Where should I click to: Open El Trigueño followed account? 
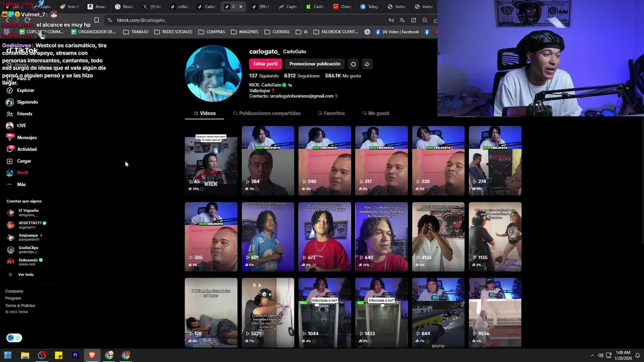pyautogui.click(x=23, y=213)
